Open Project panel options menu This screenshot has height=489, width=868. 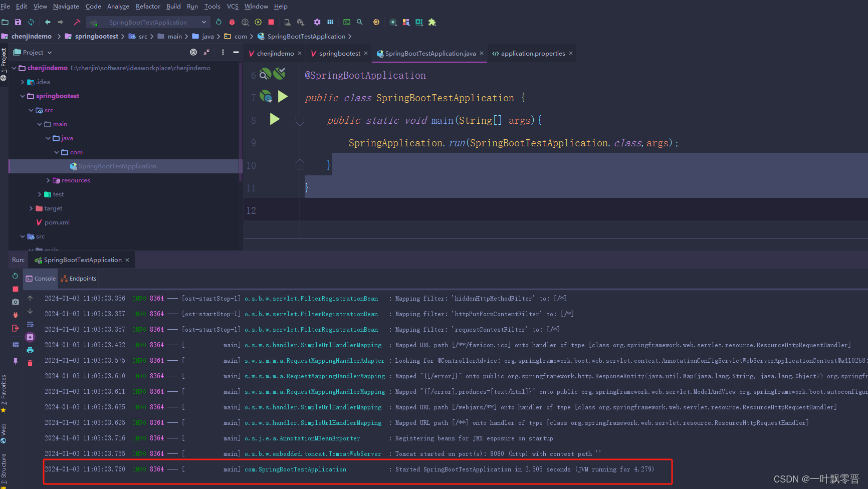tap(223, 52)
